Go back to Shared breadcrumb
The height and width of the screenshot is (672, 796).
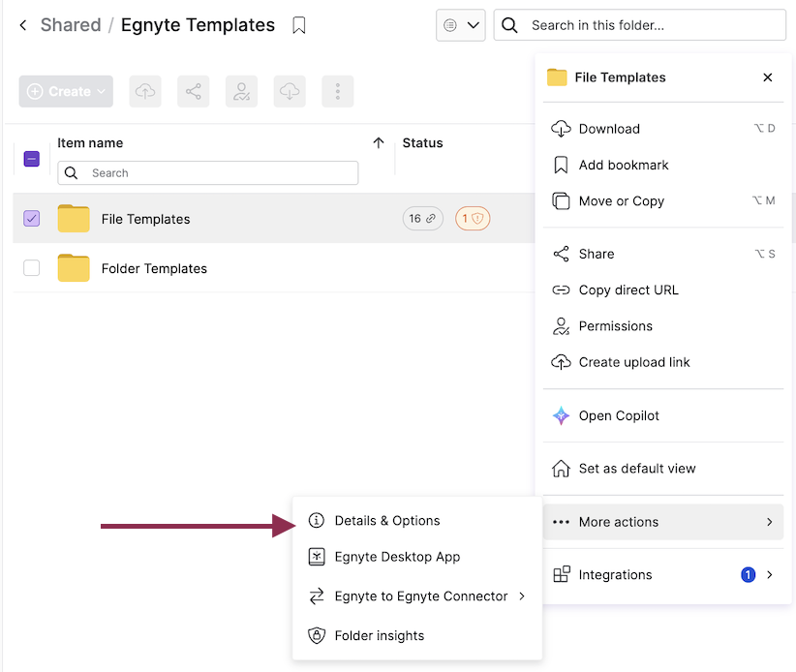point(70,26)
